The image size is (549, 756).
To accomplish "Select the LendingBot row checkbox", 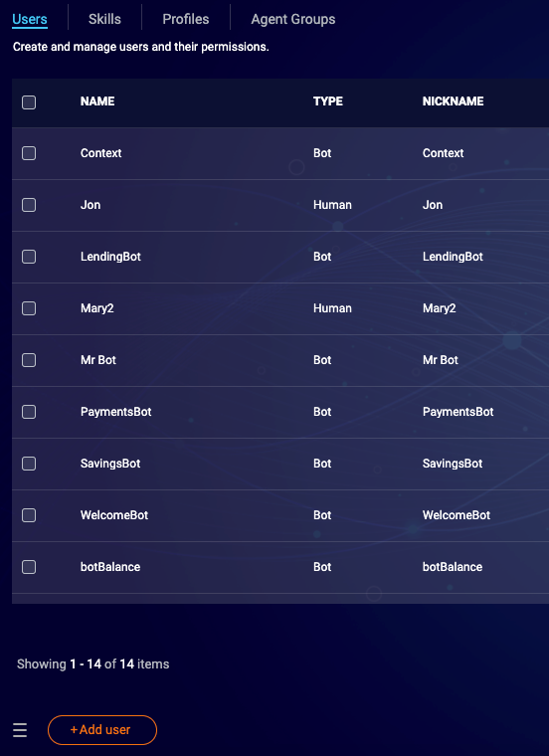I will point(29,257).
